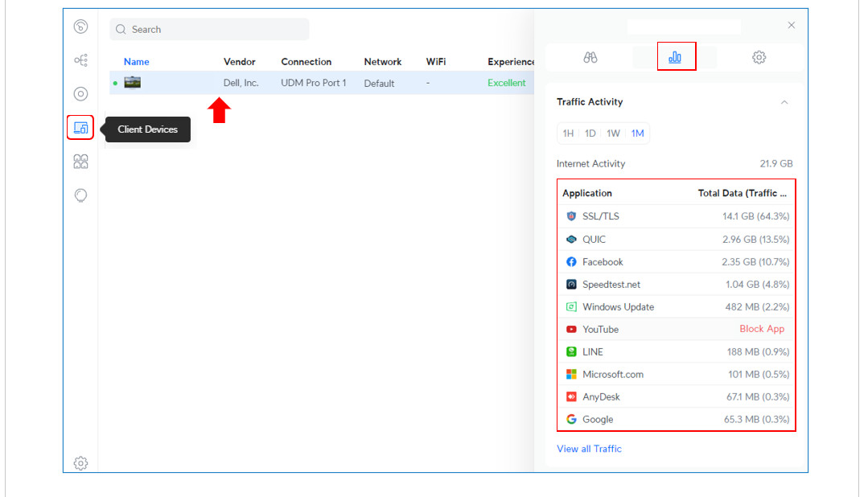Open the Client Devices sidebar icon
Viewport: 868px width, 497px height.
pos(80,128)
